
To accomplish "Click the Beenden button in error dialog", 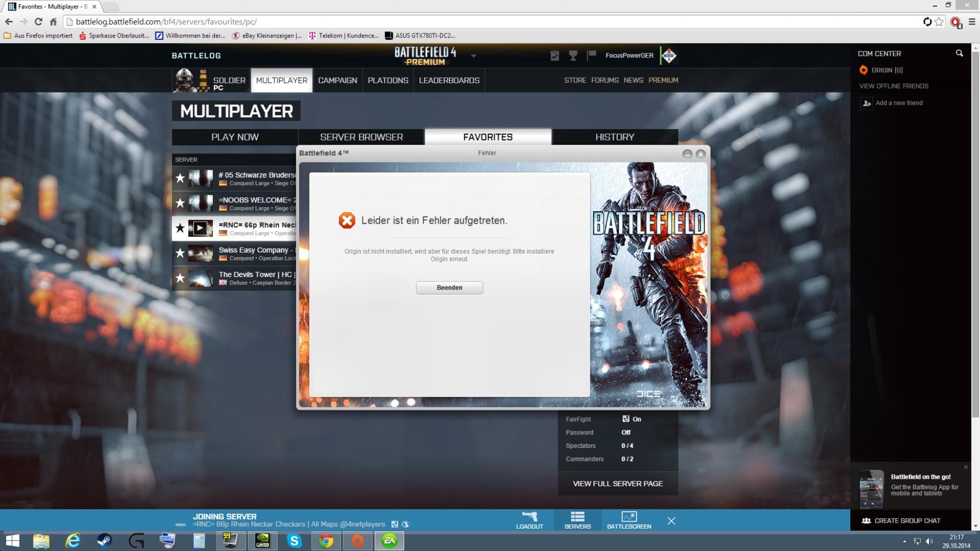I will click(449, 288).
